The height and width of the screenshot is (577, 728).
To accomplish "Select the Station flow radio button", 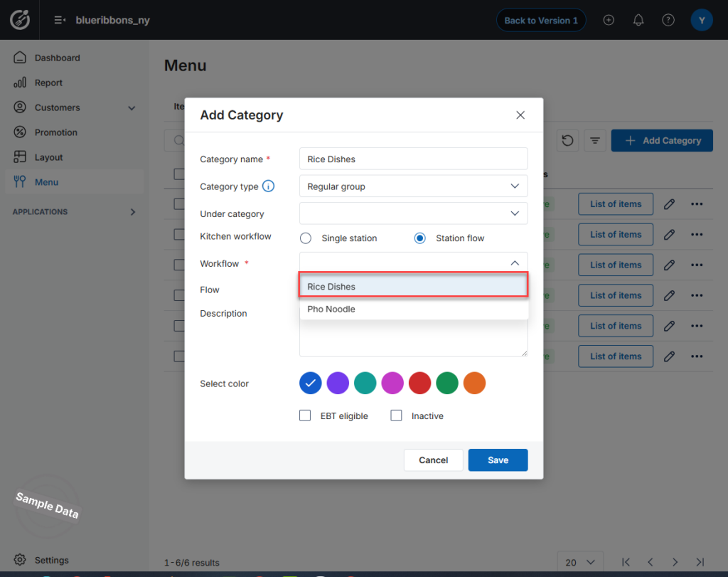I will pyautogui.click(x=419, y=238).
